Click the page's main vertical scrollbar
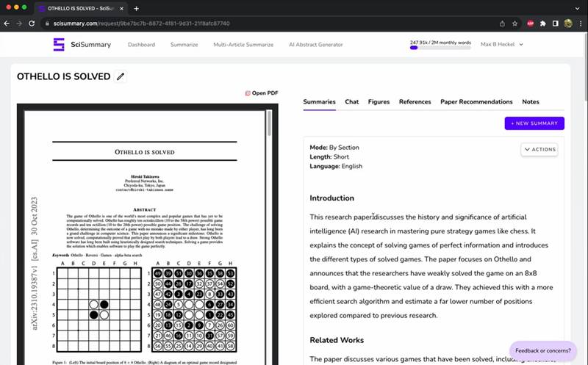 click(x=586, y=68)
